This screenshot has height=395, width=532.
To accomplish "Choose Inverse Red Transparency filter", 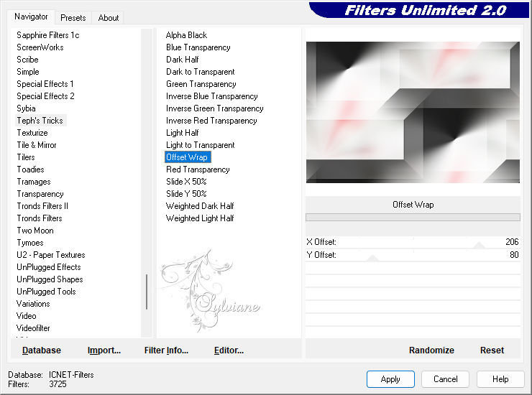I will 211,121.
